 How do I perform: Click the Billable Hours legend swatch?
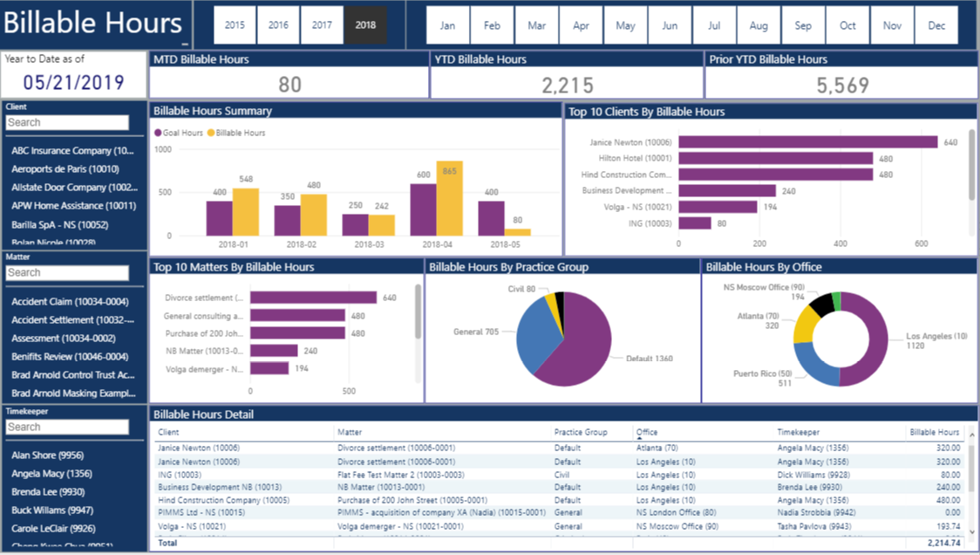tap(211, 133)
